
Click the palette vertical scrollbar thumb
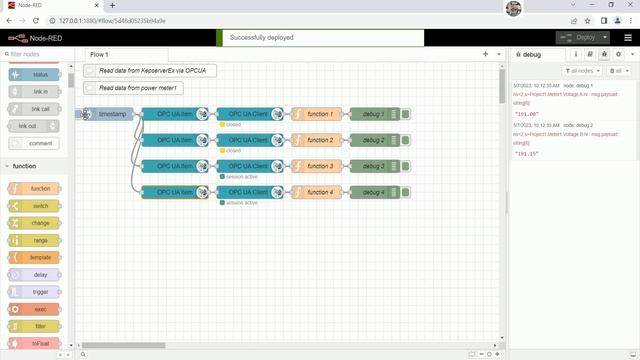[71, 80]
